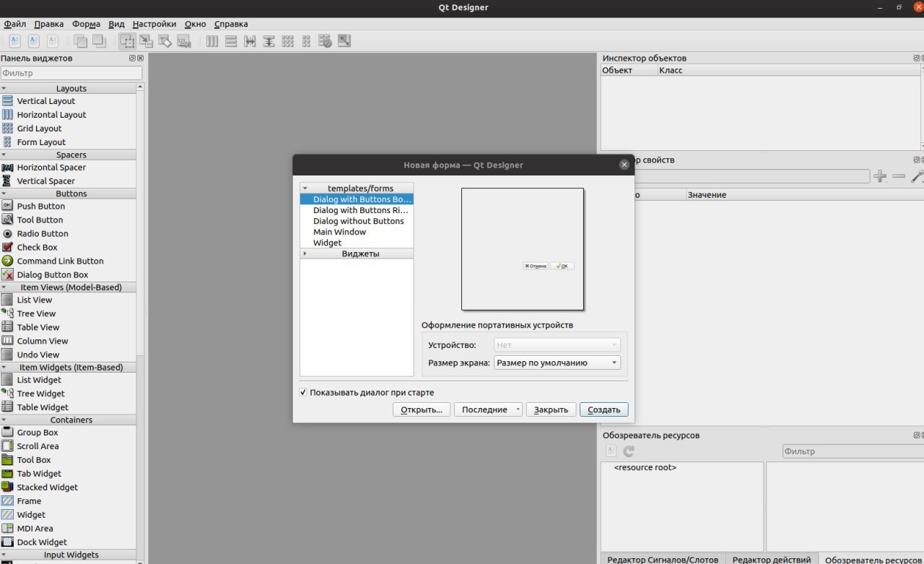The height and width of the screenshot is (564, 924).
Task: Open the Правка menu
Action: point(49,24)
